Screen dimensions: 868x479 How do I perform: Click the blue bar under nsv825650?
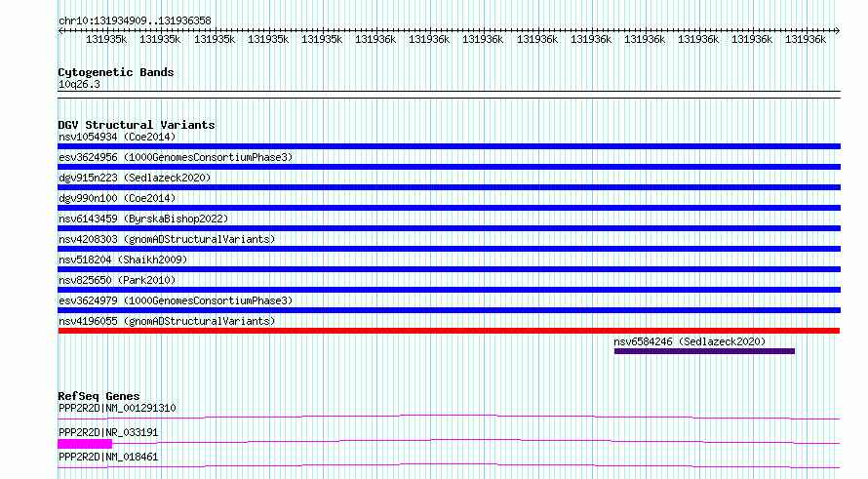pyautogui.click(x=449, y=290)
